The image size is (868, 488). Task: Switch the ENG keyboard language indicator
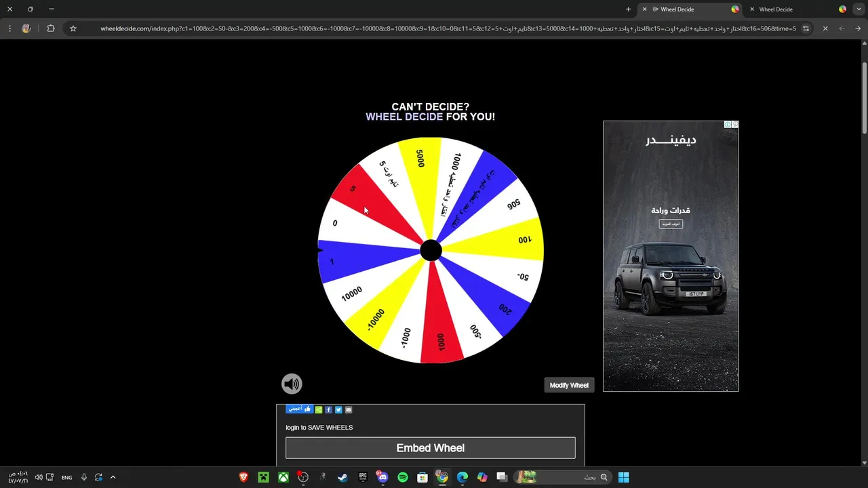[x=66, y=477]
